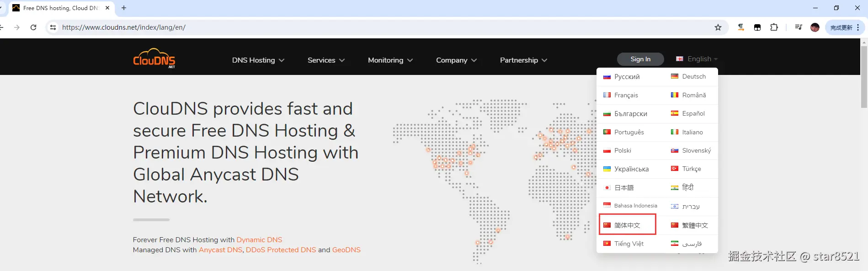Image resolution: width=868 pixels, height=271 pixels.
Task: Bookmark this page with the star icon
Action: pyautogui.click(x=718, y=27)
